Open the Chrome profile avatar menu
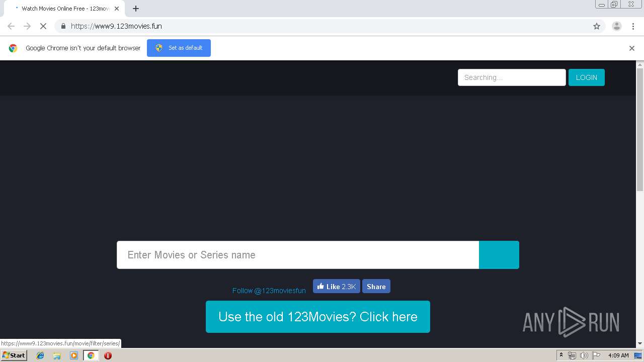Image resolution: width=644 pixels, height=362 pixels. (617, 26)
